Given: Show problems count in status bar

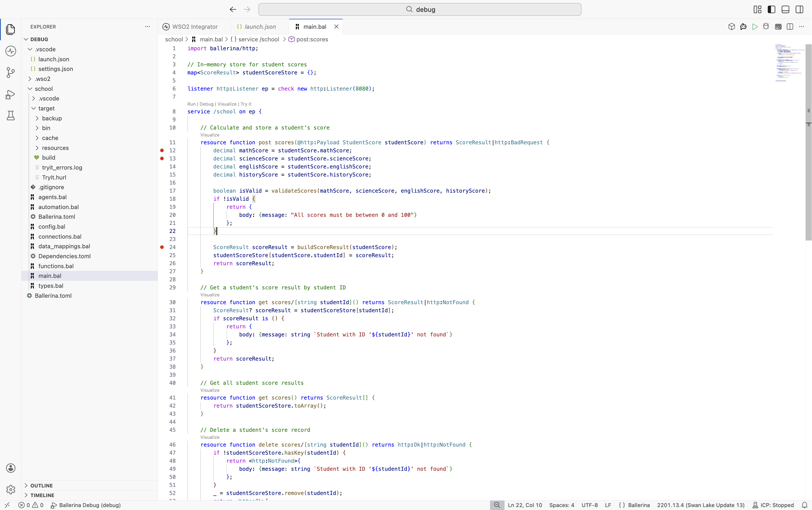Looking at the screenshot, I should pyautogui.click(x=31, y=505).
